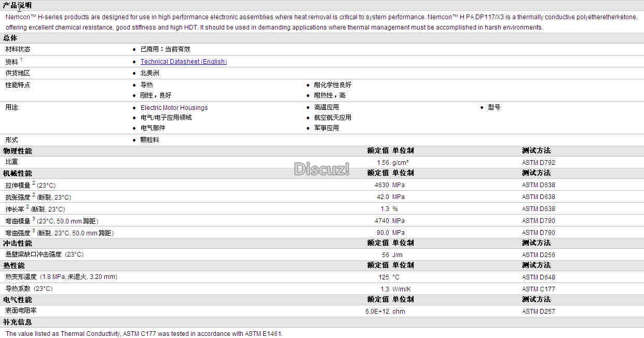Select the 耐热性，高 feature entry
This screenshot has width=644, height=338.
pyautogui.click(x=330, y=95)
